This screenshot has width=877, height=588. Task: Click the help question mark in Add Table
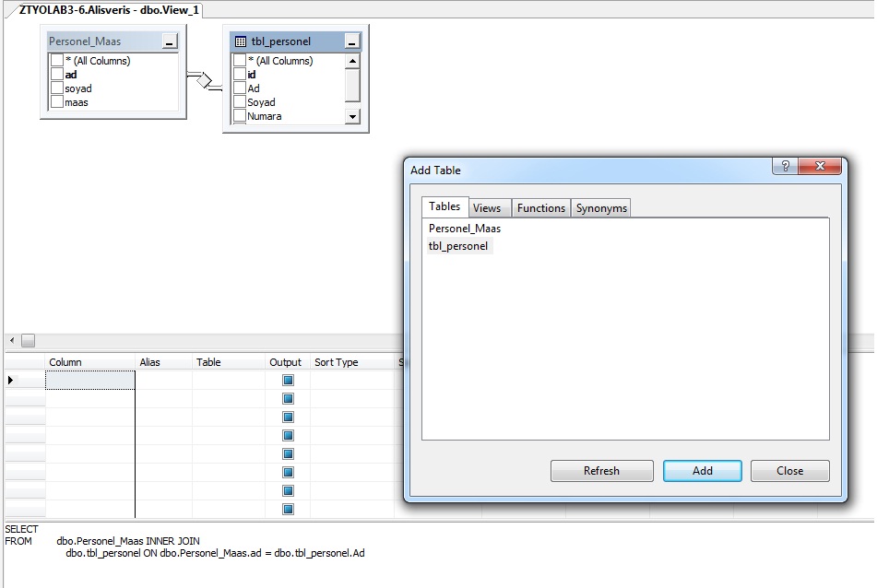coord(784,167)
